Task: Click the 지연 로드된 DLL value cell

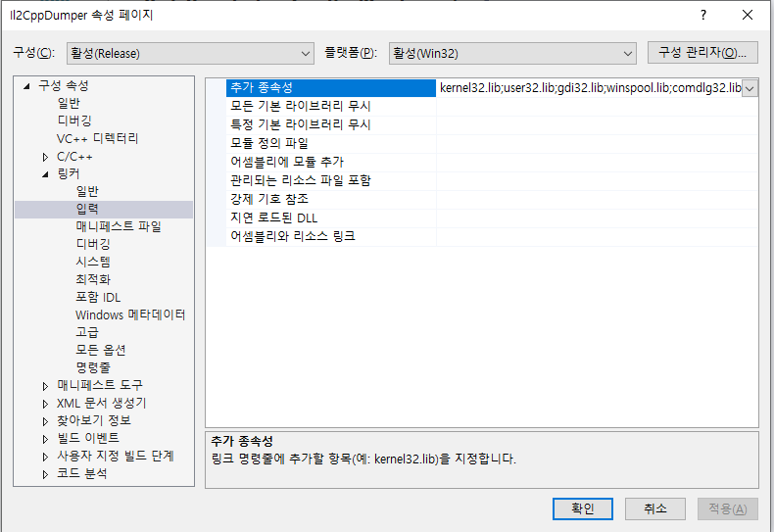Action: [598, 218]
